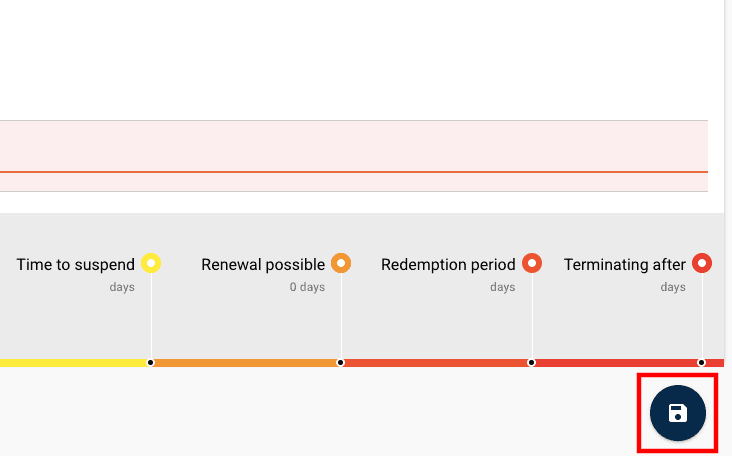Click the save floppy disk button
Screen dimensions: 732x456
click(677, 413)
